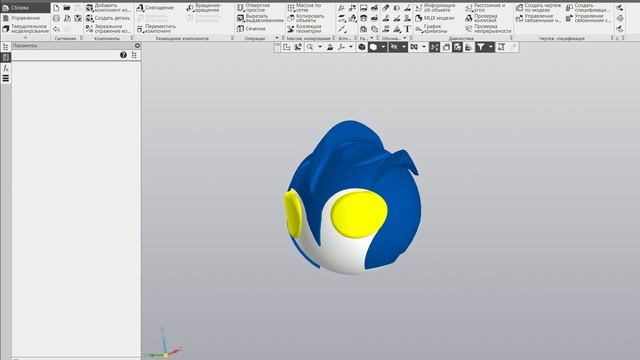Open the hide-objects dropdown arrow
Image resolution: width=640 pixels, height=360 pixels.
pyautogui.click(x=403, y=47)
